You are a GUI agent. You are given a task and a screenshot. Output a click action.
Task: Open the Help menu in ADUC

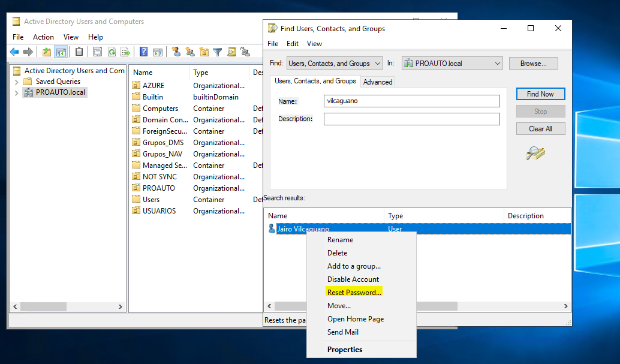click(95, 37)
